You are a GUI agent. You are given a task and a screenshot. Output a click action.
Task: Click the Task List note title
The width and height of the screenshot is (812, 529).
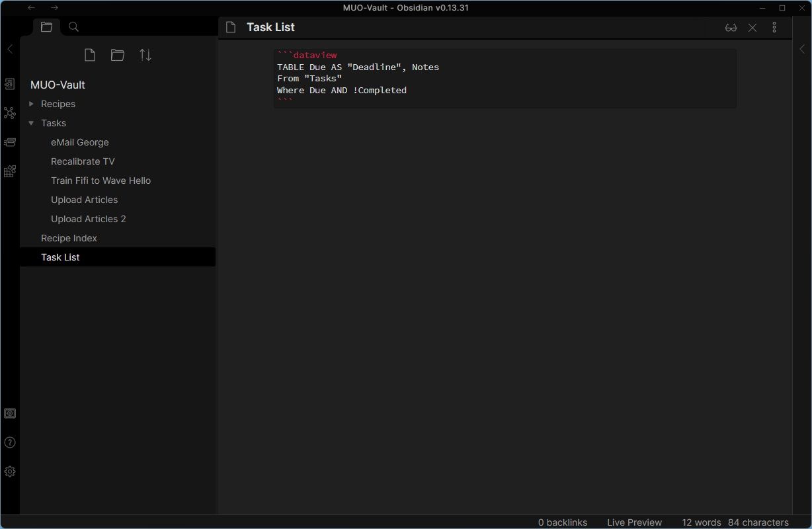[x=270, y=27]
